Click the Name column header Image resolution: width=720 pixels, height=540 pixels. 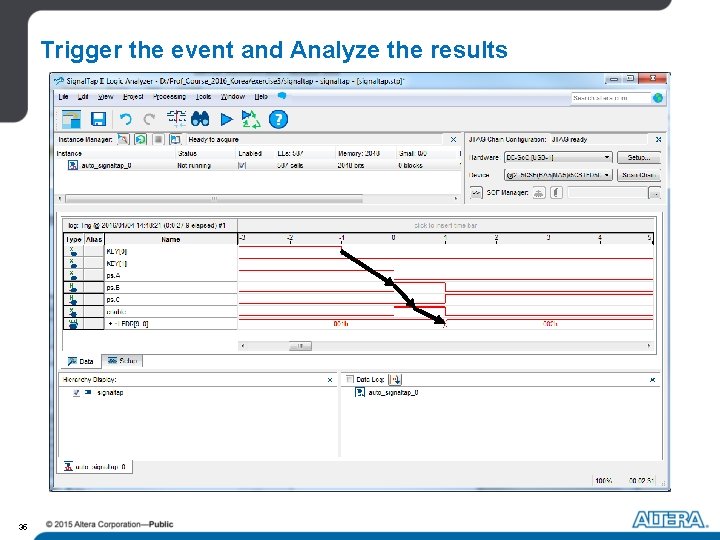[x=170, y=239]
